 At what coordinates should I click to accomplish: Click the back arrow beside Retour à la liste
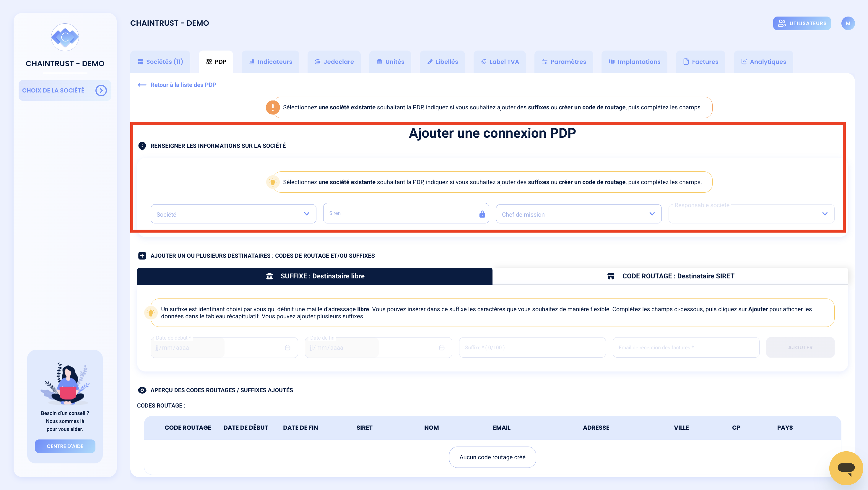tap(142, 85)
